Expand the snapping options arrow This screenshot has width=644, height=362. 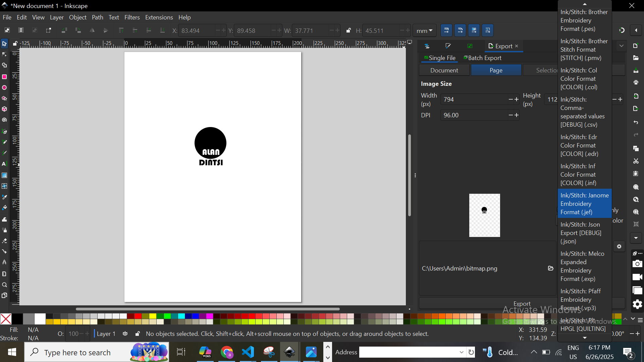pyautogui.click(x=636, y=31)
